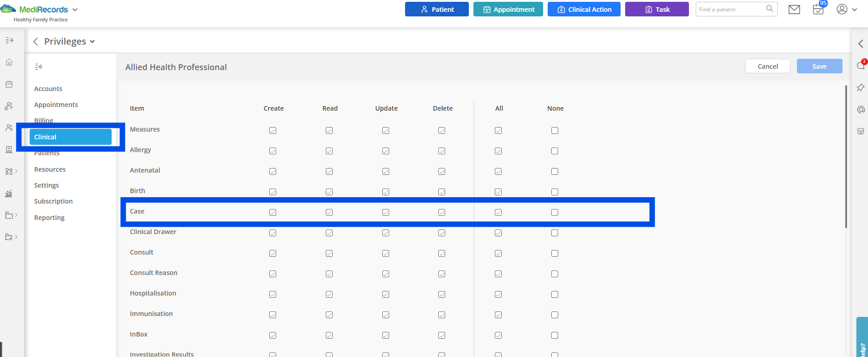Click the pin icon in right sidebar

click(x=860, y=87)
